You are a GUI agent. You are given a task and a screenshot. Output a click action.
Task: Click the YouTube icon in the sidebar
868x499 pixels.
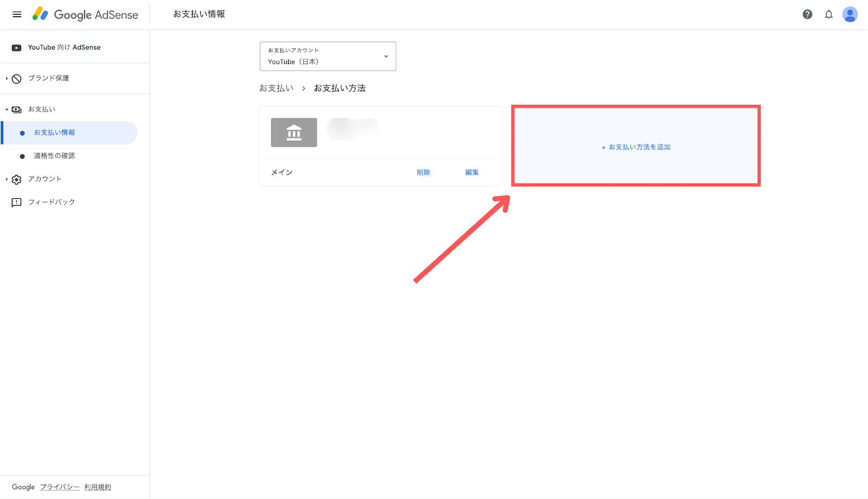tap(17, 48)
